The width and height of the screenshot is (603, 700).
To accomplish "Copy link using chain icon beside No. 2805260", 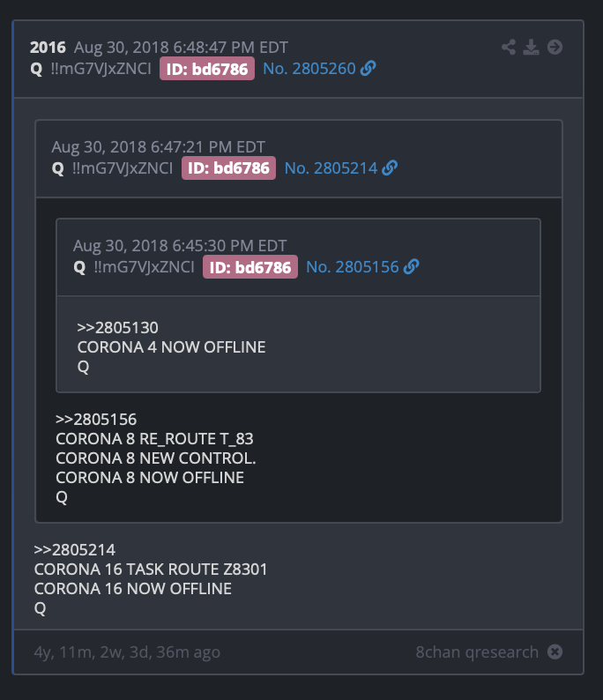I will pyautogui.click(x=368, y=68).
